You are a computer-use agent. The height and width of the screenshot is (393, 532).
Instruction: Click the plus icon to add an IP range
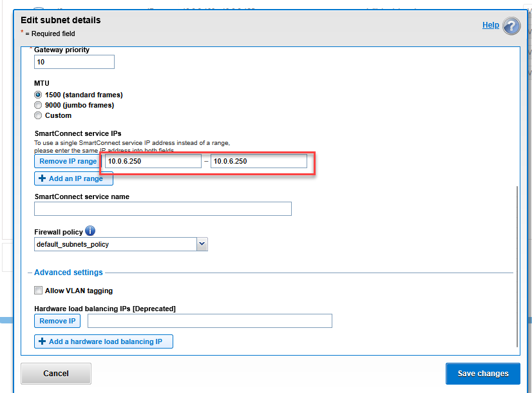pyautogui.click(x=41, y=178)
